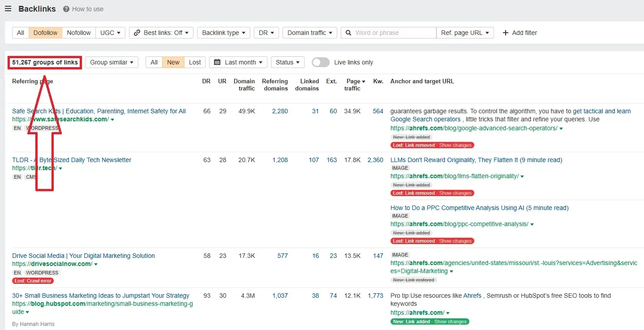Open the hamburger menu icon

8,9
